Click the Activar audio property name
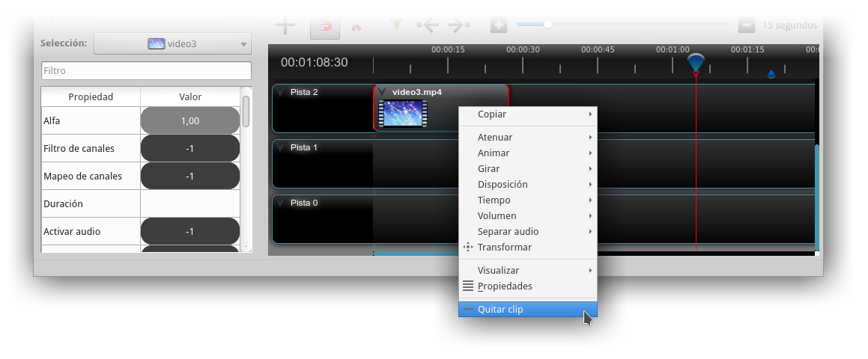868x359 pixels. 72,231
